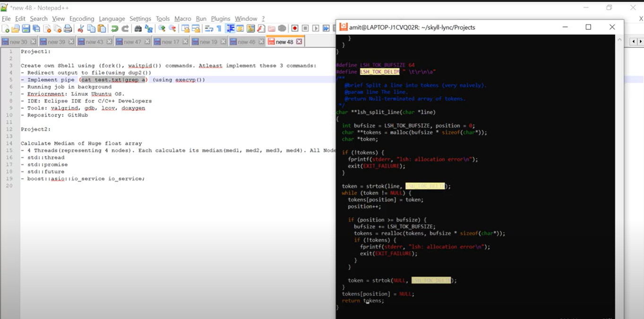Click the Zoom In magnifier icon
Screen dimensions: 644x319
[x=162, y=29]
